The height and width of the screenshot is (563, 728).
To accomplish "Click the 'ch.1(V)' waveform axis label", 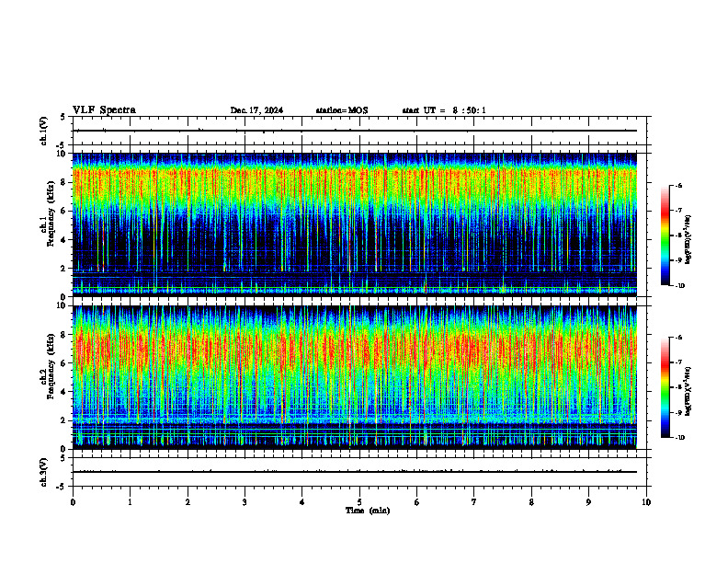I will pos(43,131).
